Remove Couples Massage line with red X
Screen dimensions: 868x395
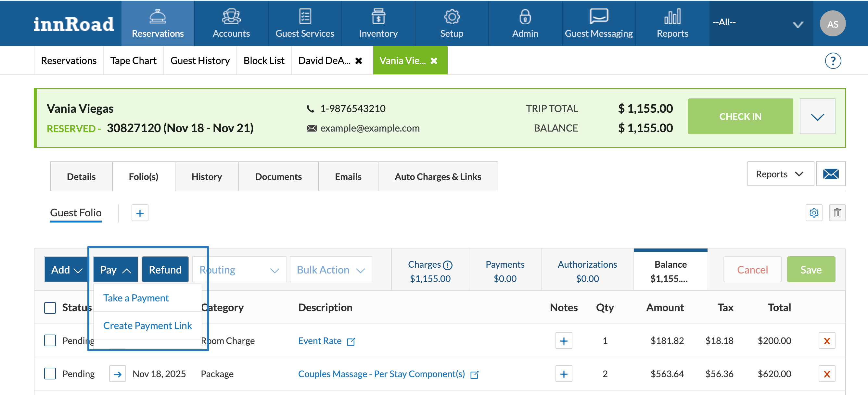pyautogui.click(x=826, y=374)
